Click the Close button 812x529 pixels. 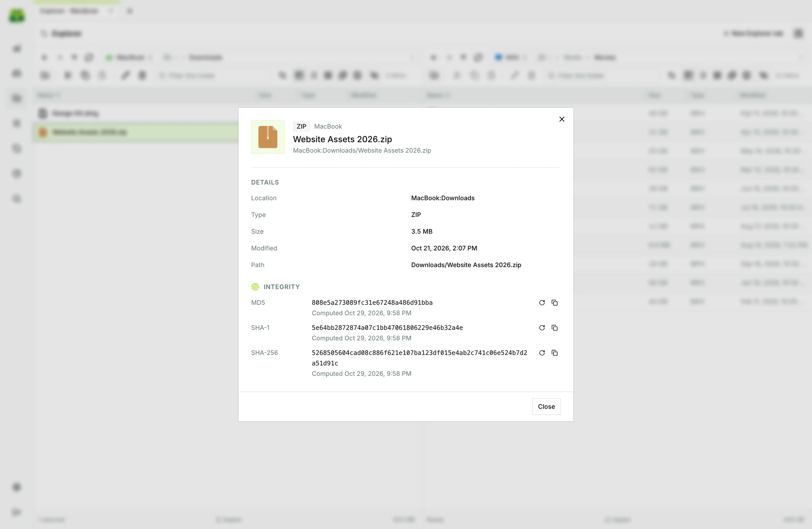click(546, 406)
